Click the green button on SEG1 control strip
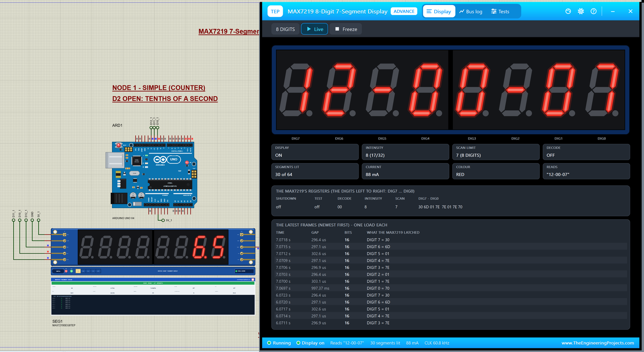The width and height of the screenshot is (644, 352). click(72, 271)
